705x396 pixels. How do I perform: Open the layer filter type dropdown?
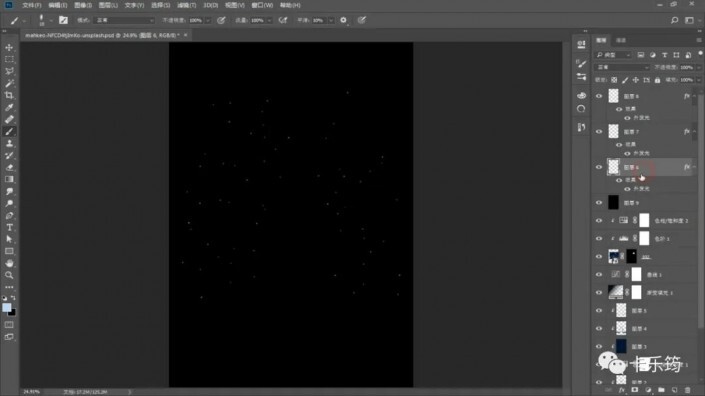tap(614, 55)
